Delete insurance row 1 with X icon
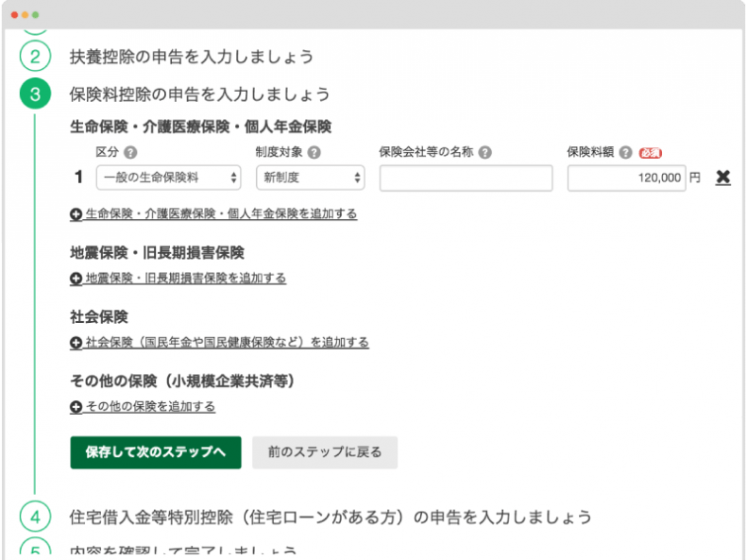 (x=723, y=178)
